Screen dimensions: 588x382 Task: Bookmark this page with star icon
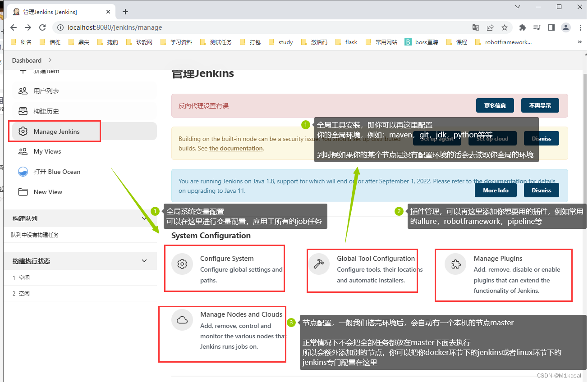click(505, 27)
